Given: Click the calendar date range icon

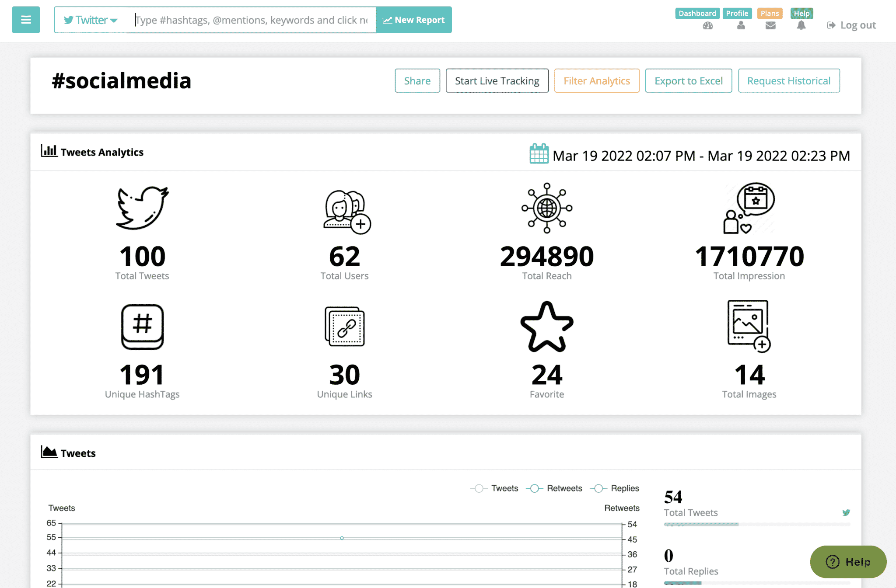Looking at the screenshot, I should coord(539,154).
